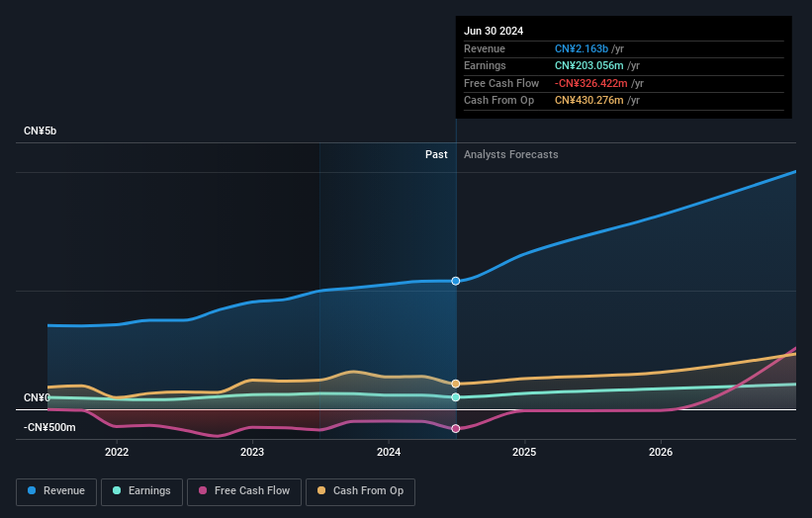This screenshot has width=812, height=518.
Task: Click the Jun 30 2024 tooltip date
Action: [x=494, y=31]
